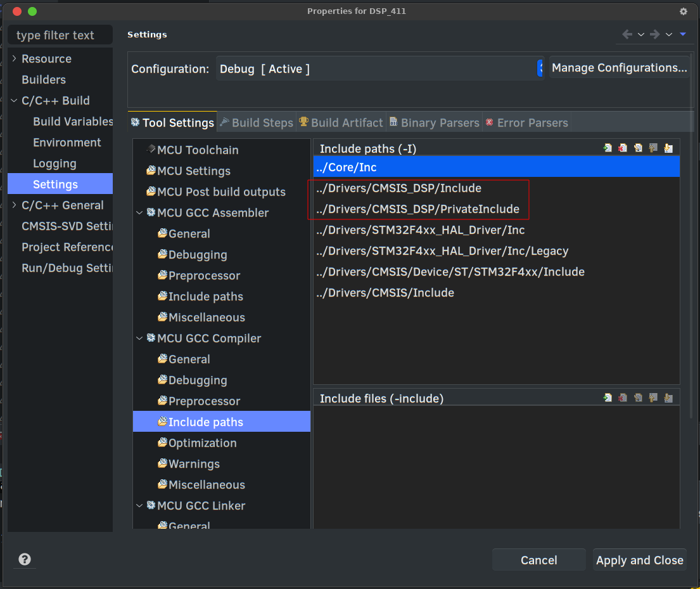
Task: Add a new include path entry
Action: 608,148
